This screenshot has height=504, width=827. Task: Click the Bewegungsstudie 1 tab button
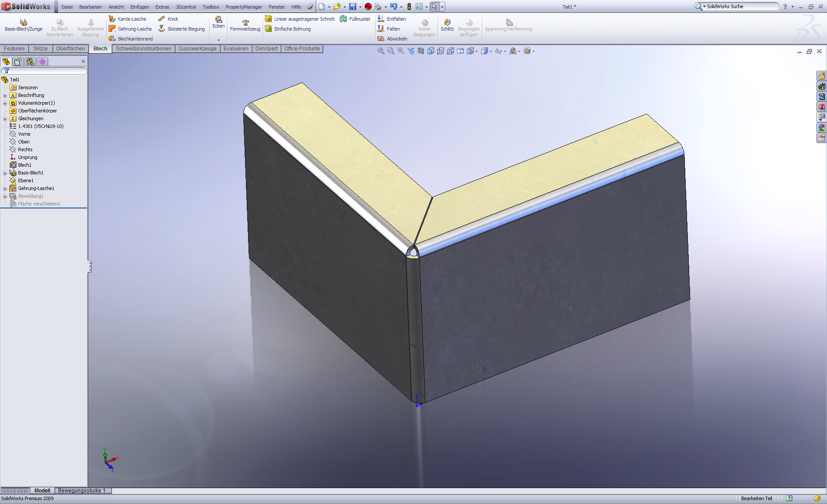point(82,491)
